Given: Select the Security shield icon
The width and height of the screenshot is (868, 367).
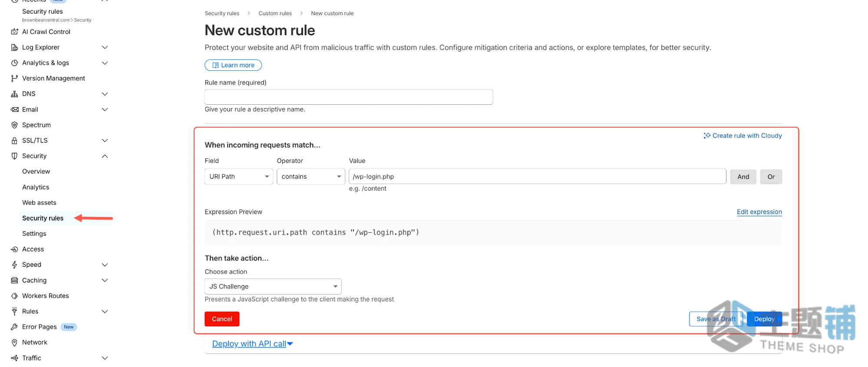Looking at the screenshot, I should (14, 156).
